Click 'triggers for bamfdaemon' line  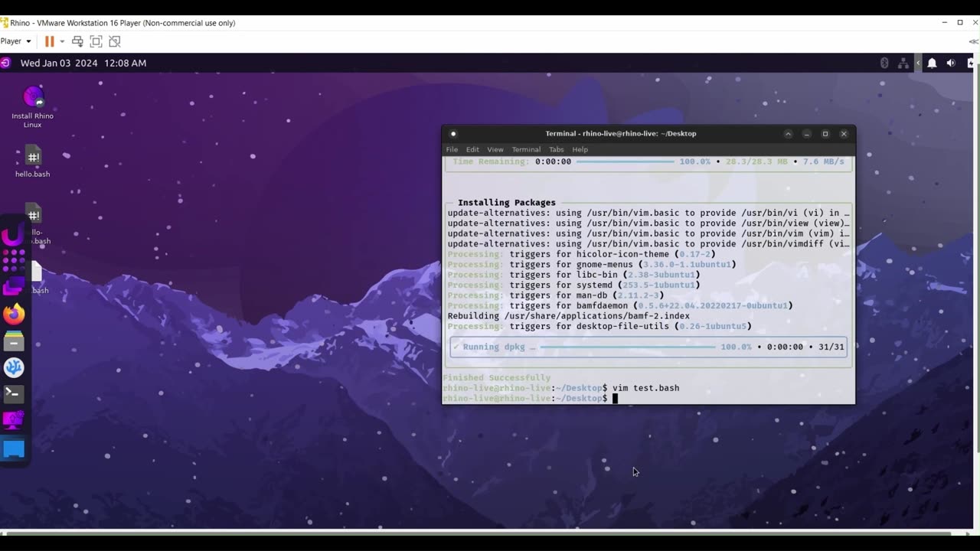coord(620,305)
